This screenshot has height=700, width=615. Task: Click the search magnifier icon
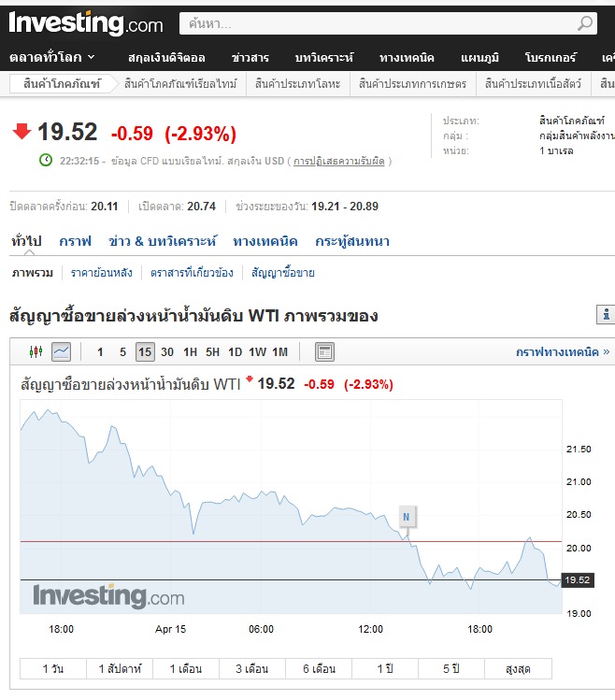(585, 23)
